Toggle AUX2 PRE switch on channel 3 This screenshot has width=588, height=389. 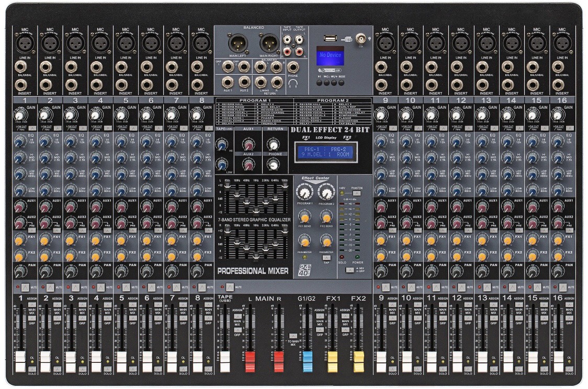pyautogui.click(x=83, y=230)
